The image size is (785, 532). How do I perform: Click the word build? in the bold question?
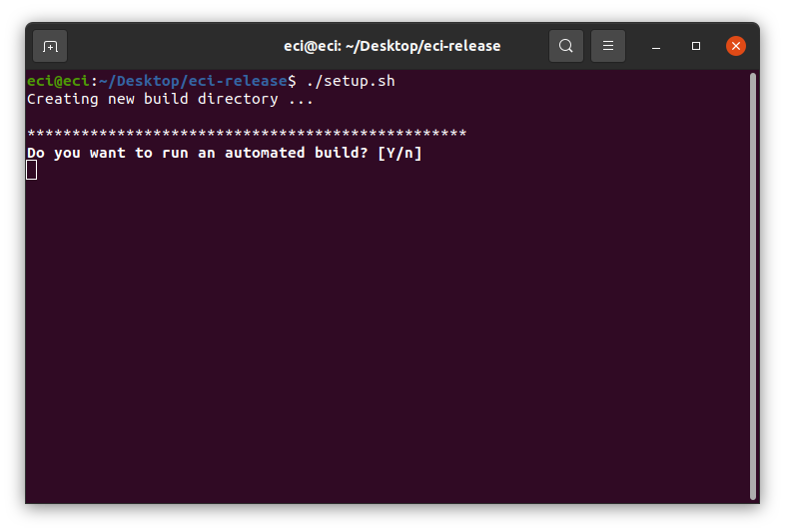pyautogui.click(x=341, y=153)
